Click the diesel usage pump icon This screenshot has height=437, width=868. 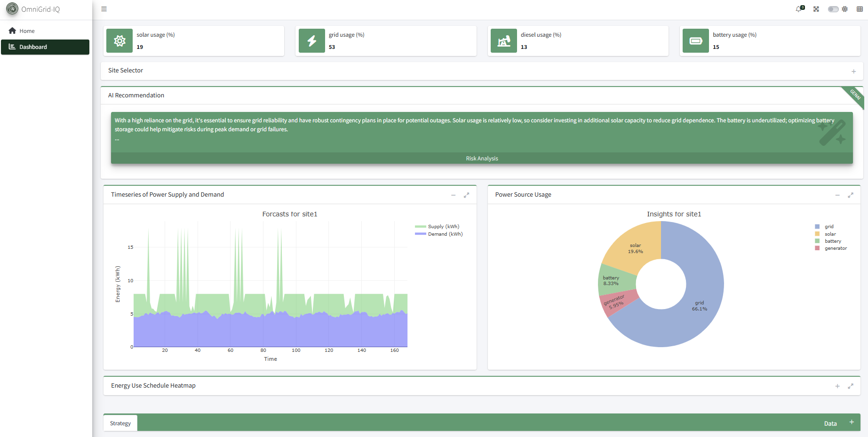click(x=504, y=41)
